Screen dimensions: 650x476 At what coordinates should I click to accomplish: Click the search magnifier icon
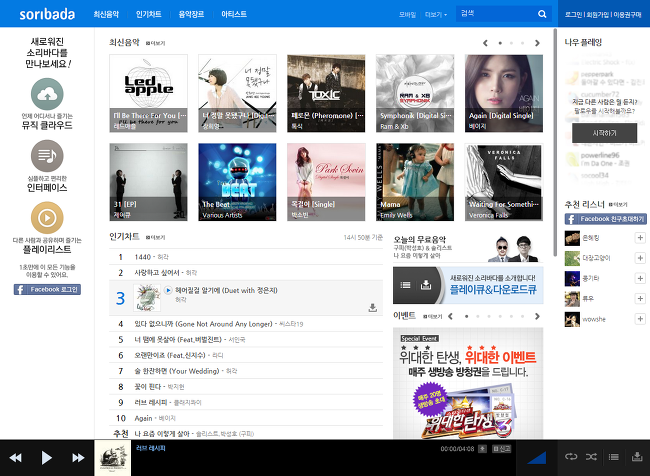[x=542, y=14]
